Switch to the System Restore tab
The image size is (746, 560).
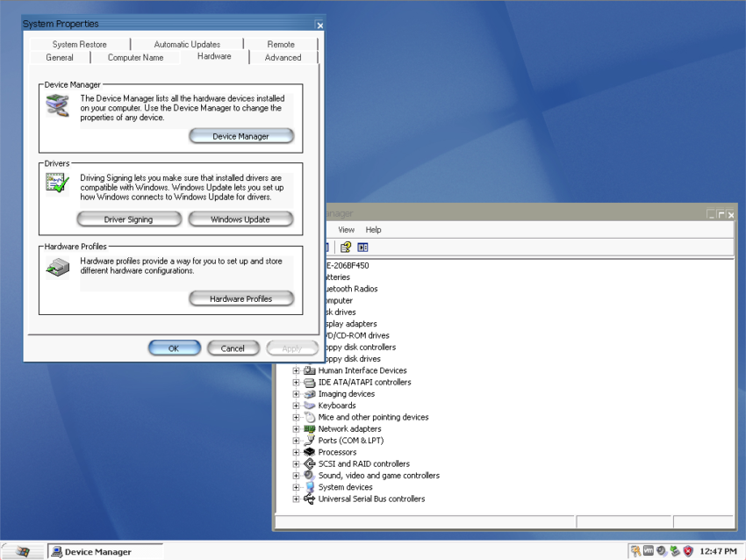click(80, 44)
